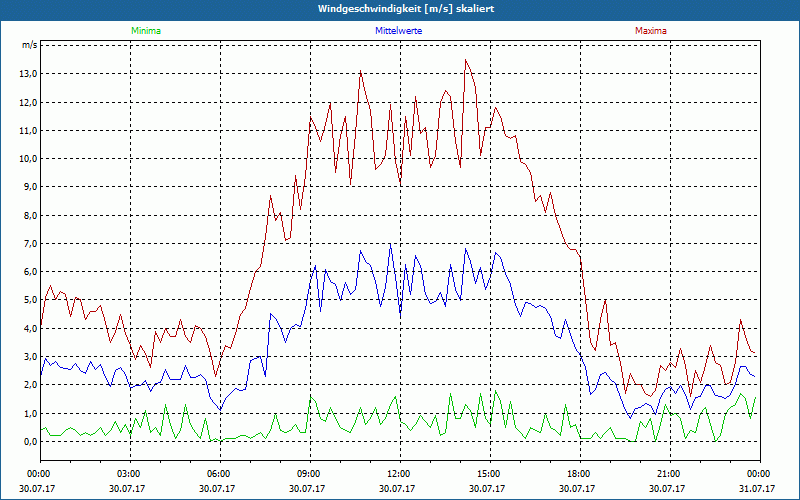
Task: Click the 13,0 y-axis value
Action: click(30, 74)
